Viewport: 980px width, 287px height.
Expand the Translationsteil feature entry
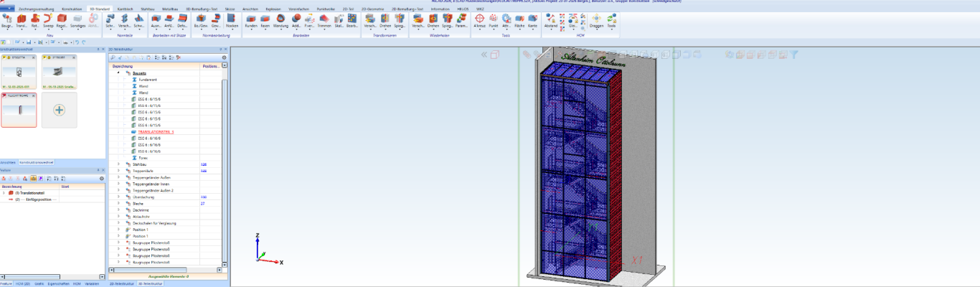click(x=4, y=192)
